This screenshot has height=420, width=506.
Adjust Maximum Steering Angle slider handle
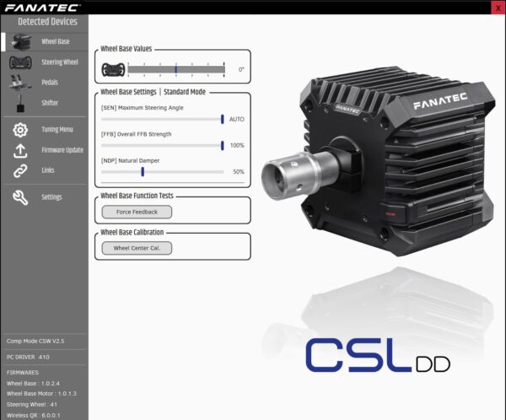[222, 119]
